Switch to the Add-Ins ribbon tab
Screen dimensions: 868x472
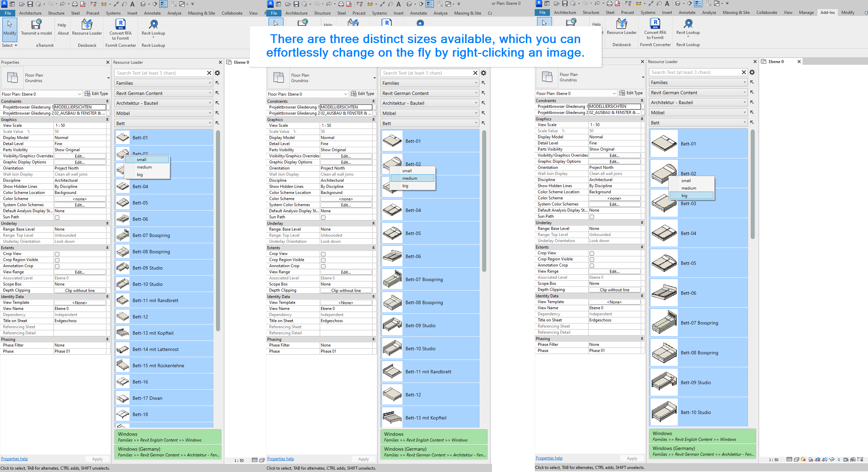click(827, 13)
